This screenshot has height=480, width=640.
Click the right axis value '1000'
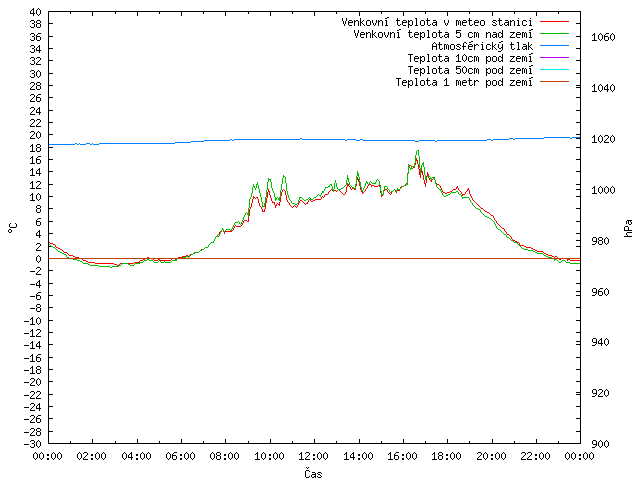pyautogui.click(x=603, y=190)
